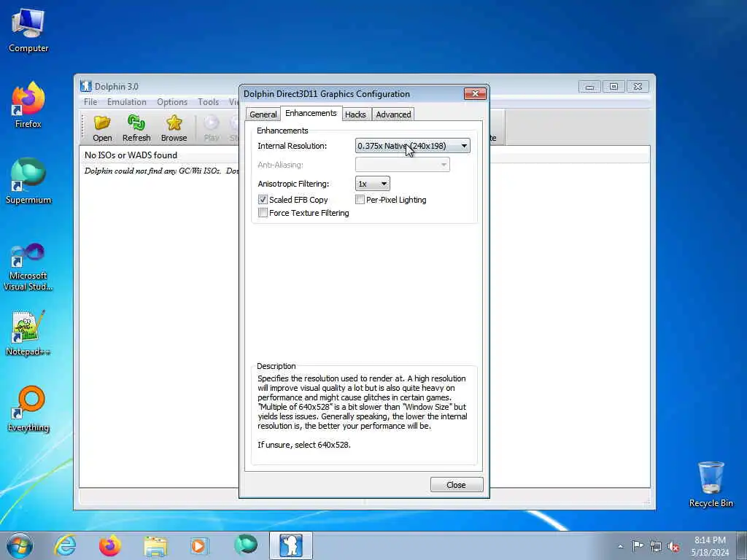Open the Anisotropic Filtering dropdown
The image size is (747, 560).
point(373,184)
